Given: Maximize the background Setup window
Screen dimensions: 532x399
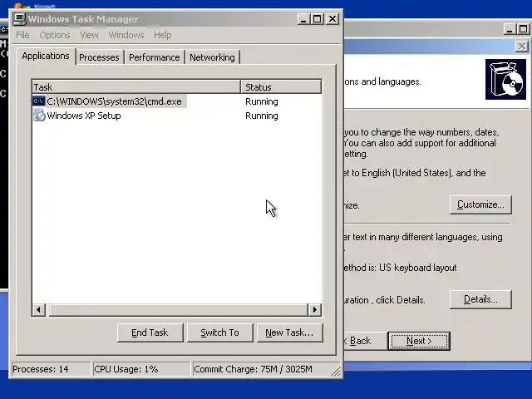Looking at the screenshot, I should pos(523,29).
